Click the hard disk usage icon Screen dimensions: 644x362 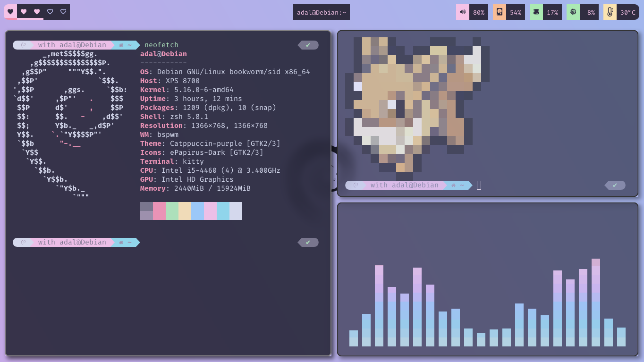point(500,12)
